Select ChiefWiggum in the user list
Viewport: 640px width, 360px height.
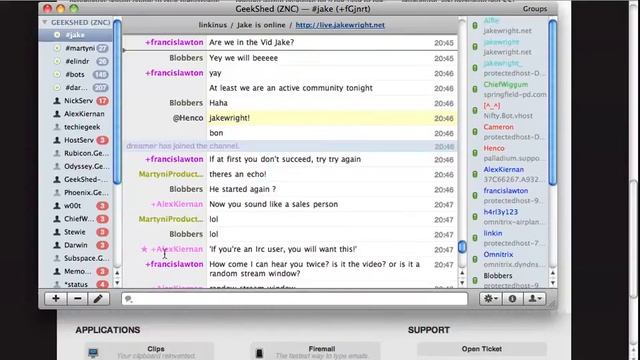(x=505, y=84)
